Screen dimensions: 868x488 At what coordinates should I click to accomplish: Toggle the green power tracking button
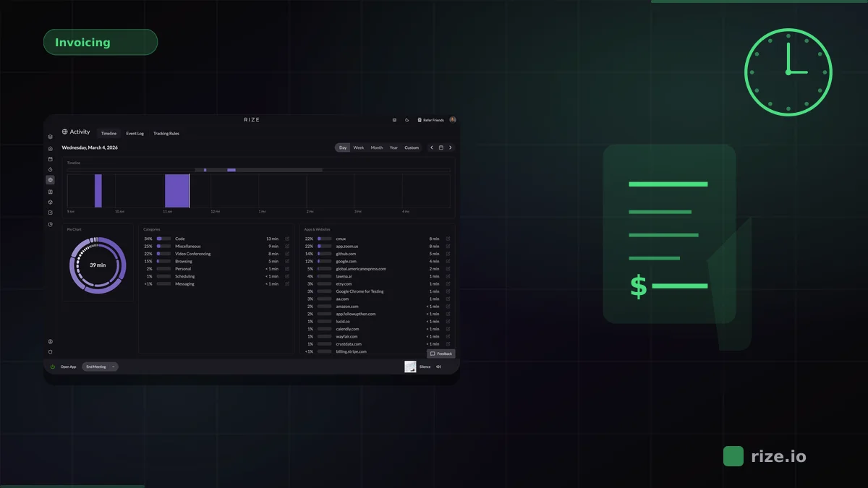[x=52, y=367]
